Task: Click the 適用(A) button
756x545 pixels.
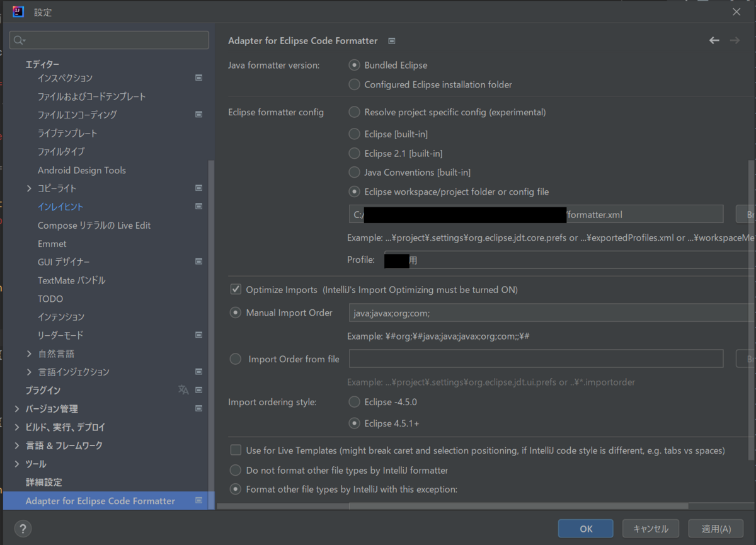Action: pos(716,529)
